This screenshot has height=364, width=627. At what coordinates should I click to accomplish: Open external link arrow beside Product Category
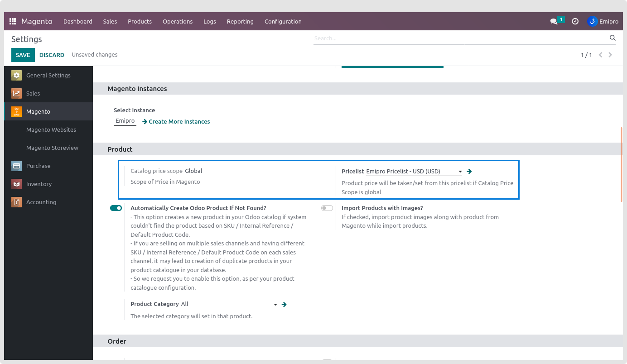(x=284, y=305)
